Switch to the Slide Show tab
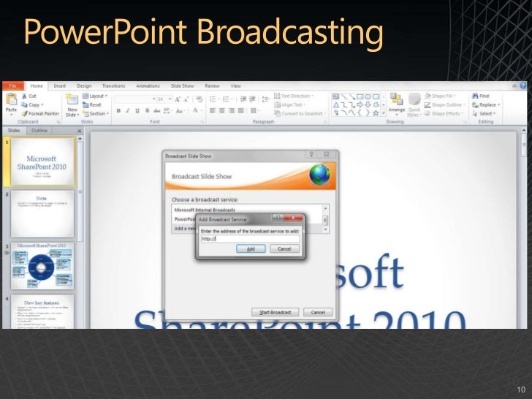The height and width of the screenshot is (399, 532). (182, 85)
